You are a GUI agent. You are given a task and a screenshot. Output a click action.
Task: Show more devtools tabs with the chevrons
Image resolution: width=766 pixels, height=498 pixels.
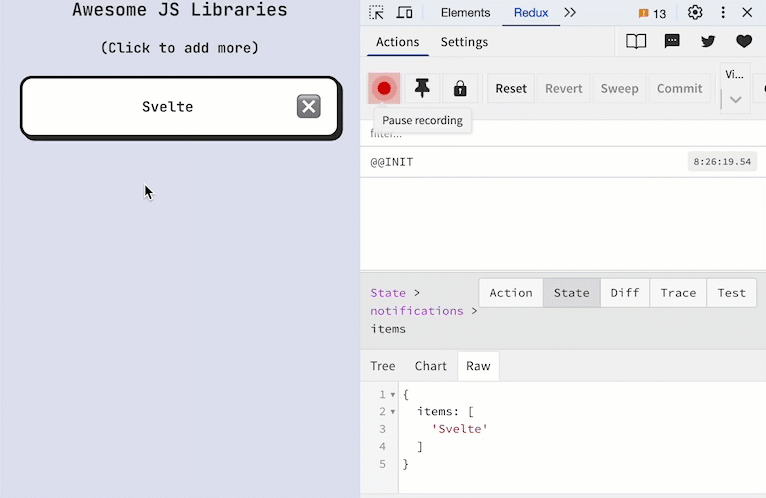click(570, 13)
